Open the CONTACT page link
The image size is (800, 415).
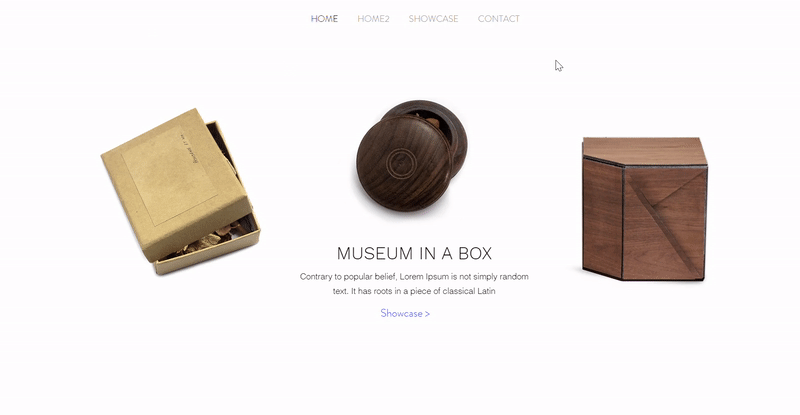click(498, 19)
